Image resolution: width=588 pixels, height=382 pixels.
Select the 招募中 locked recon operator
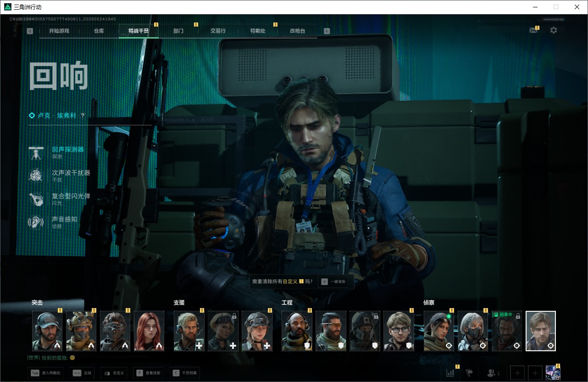(507, 331)
